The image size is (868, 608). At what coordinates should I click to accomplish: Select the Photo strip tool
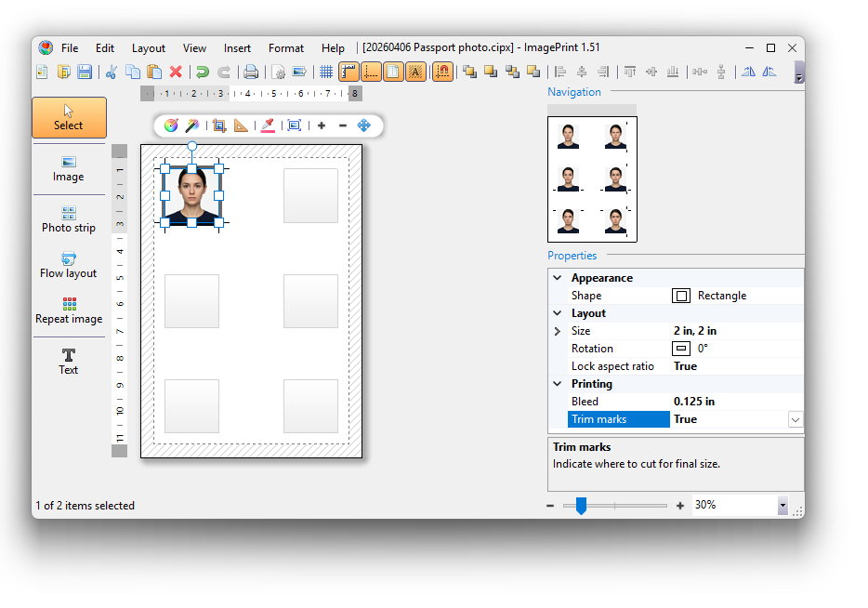point(69,219)
